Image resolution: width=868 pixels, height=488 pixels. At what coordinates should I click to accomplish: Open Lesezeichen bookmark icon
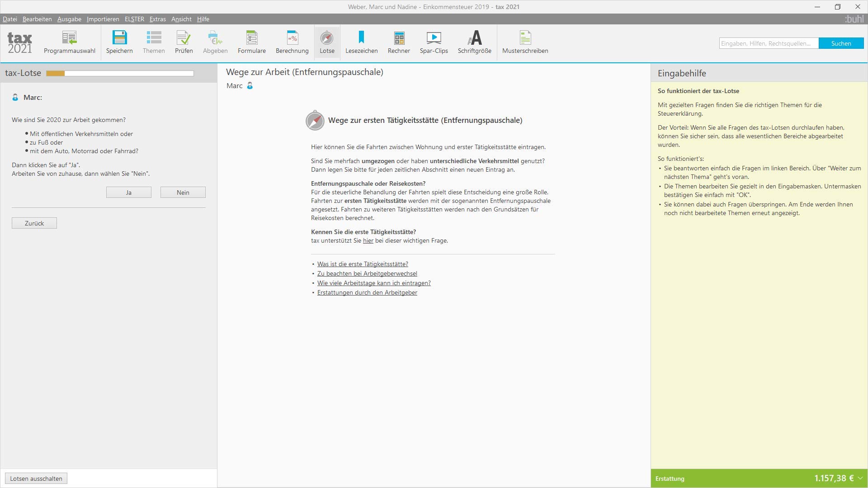click(x=362, y=42)
